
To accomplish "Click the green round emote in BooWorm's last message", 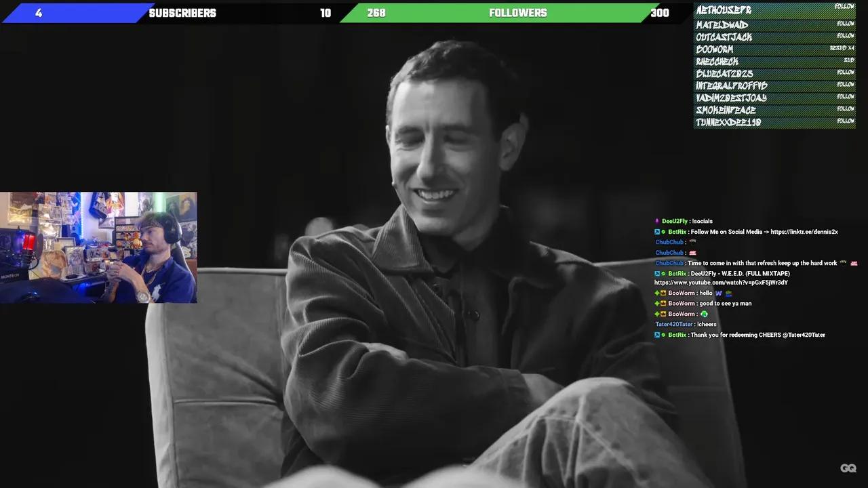I will pyautogui.click(x=704, y=314).
